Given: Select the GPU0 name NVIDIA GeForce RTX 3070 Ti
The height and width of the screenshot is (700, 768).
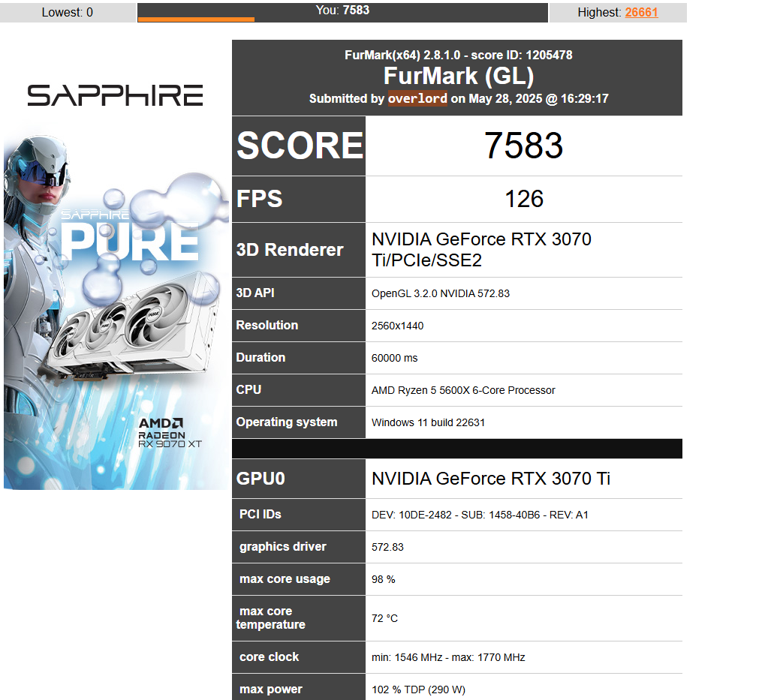Looking at the screenshot, I should click(491, 479).
